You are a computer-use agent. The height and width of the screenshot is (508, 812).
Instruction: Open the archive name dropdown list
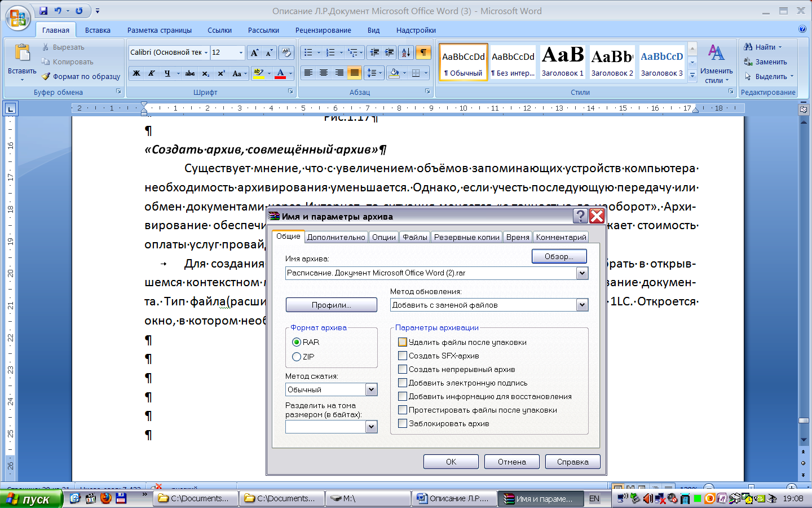point(582,273)
